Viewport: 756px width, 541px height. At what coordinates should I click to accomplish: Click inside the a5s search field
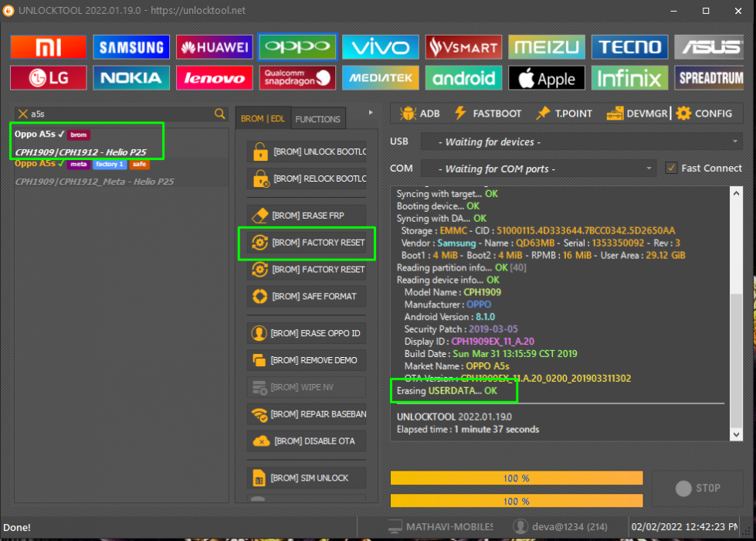(120, 114)
